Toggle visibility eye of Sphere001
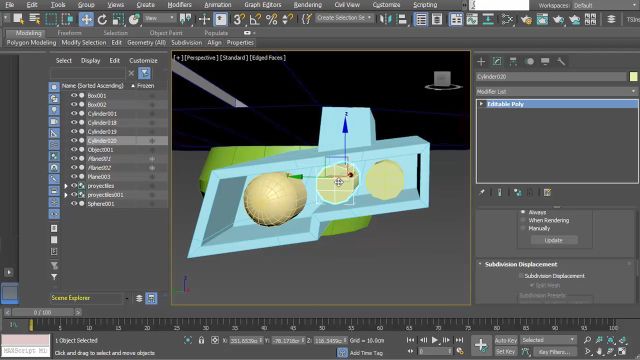The image size is (640, 360). [74, 203]
